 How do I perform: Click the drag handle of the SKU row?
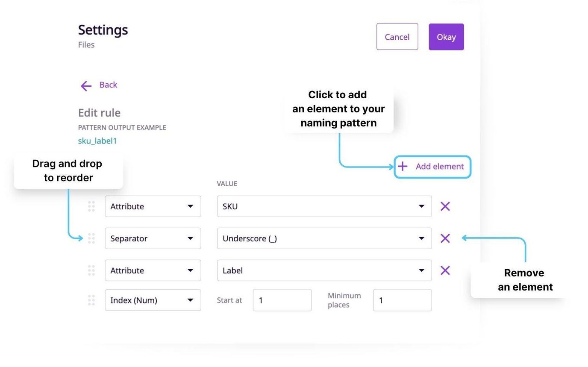pyautogui.click(x=91, y=206)
